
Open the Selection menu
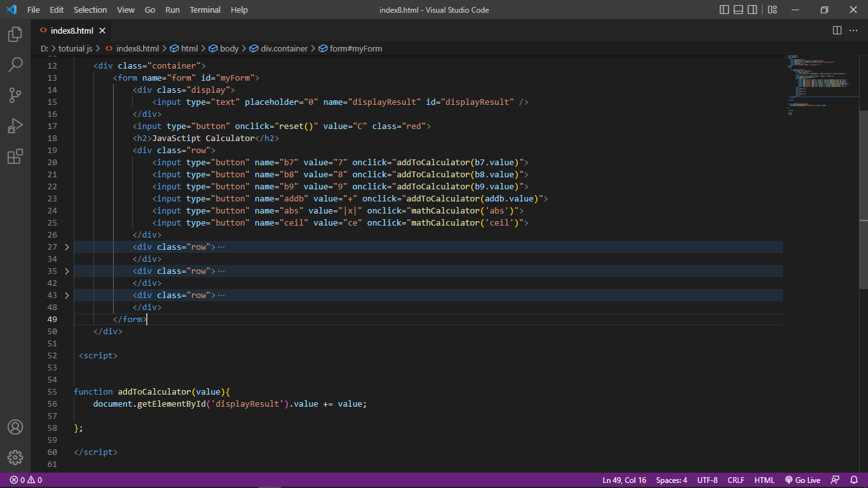pos(90,10)
